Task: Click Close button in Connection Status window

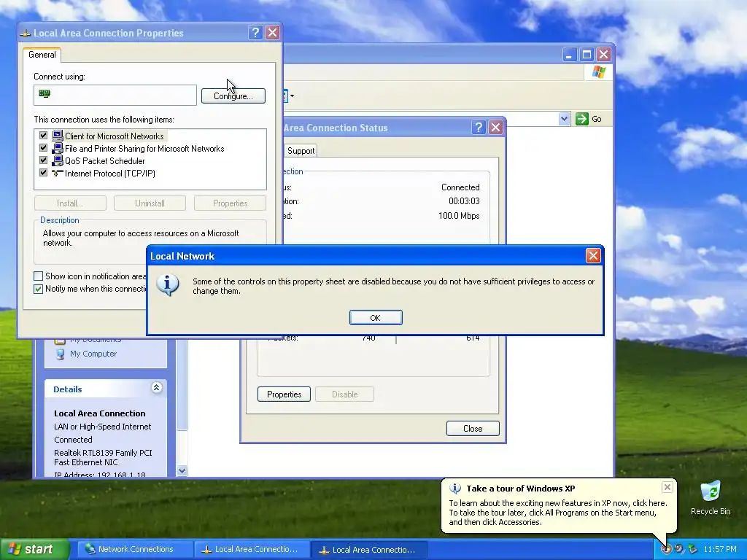Action: 473,429
